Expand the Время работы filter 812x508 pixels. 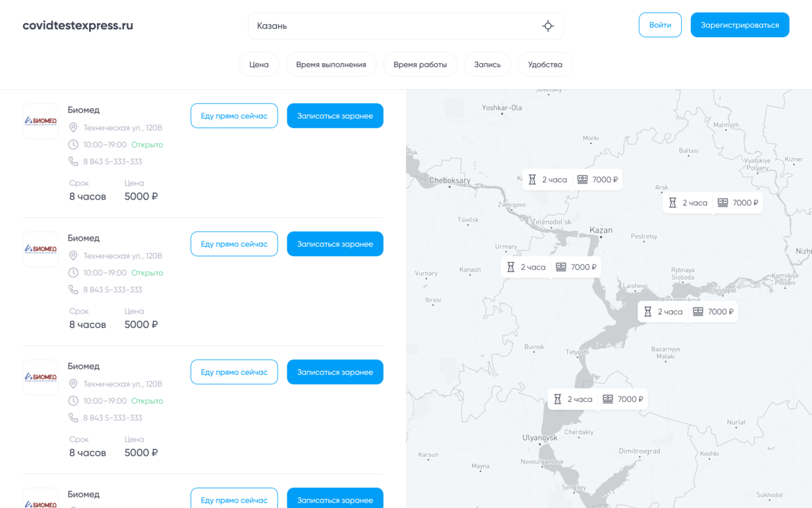click(x=420, y=64)
